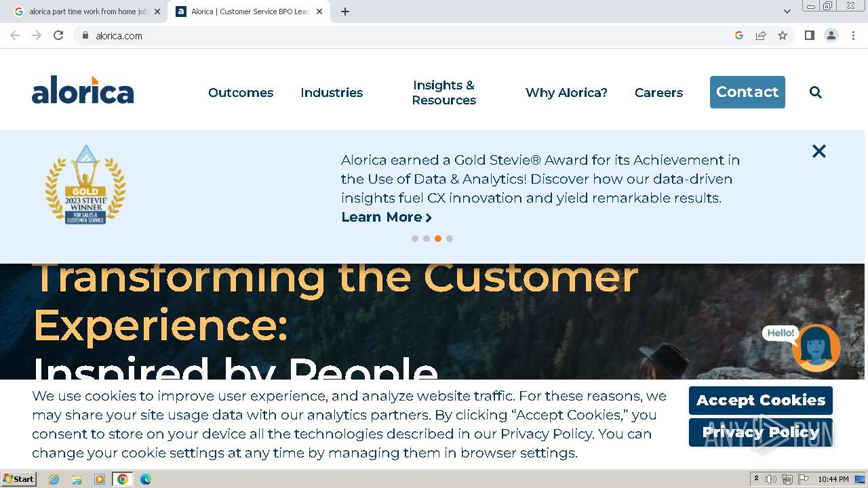Image resolution: width=868 pixels, height=488 pixels.
Task: Open the Hello chat assistant avatar
Action: coord(816,348)
